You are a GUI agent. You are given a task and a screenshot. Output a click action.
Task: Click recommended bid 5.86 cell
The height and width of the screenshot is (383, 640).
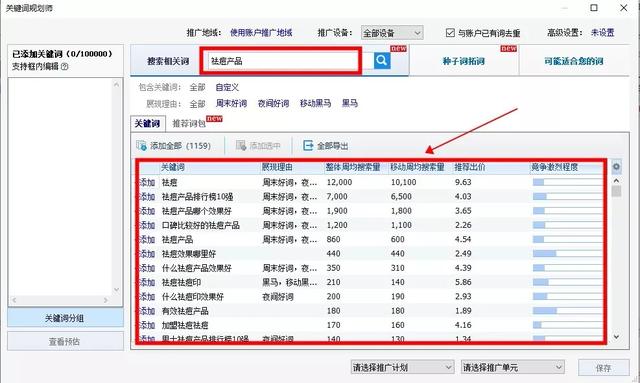(463, 283)
